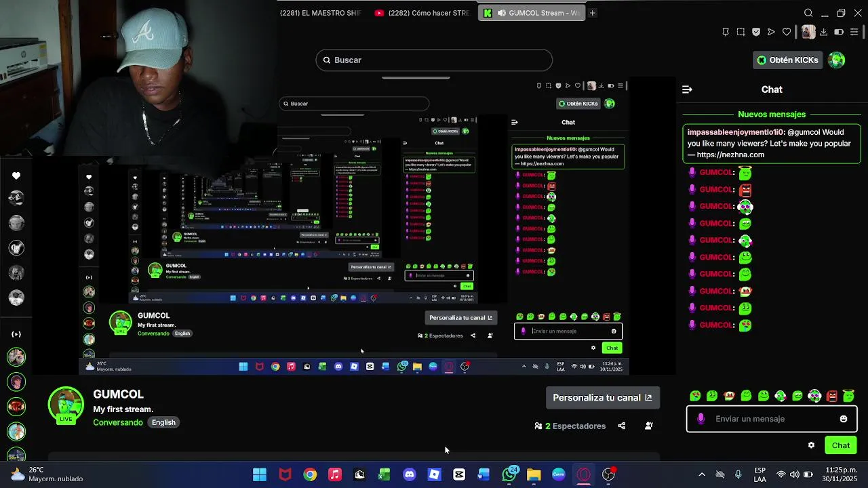
Task: Click the send arrow icon in toolbar
Action: pyautogui.click(x=771, y=32)
